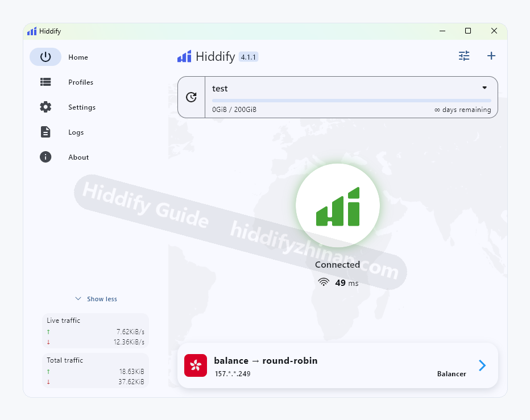Viewport: 530px width, 420px height.
Task: Maximize the Hiddify window
Action: (468, 31)
